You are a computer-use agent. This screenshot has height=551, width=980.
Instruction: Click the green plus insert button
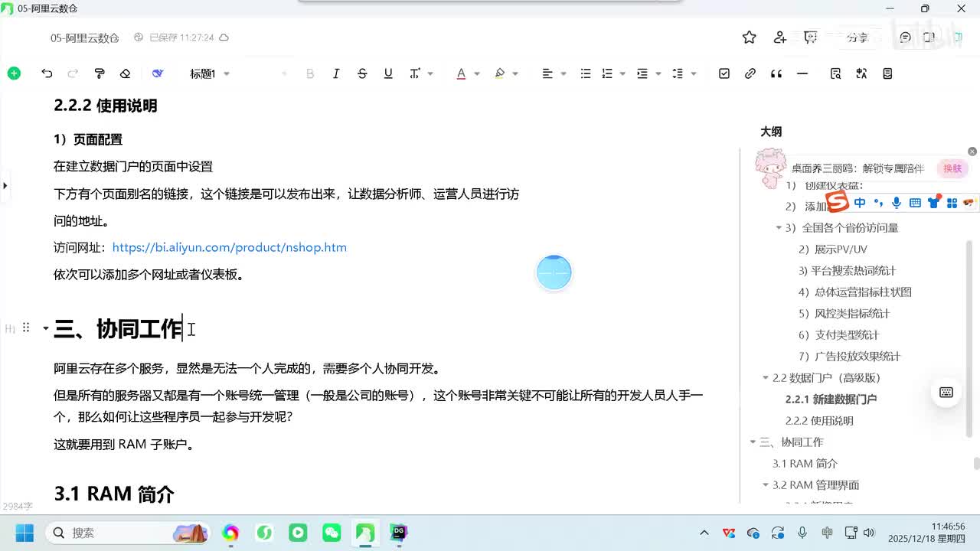[14, 73]
